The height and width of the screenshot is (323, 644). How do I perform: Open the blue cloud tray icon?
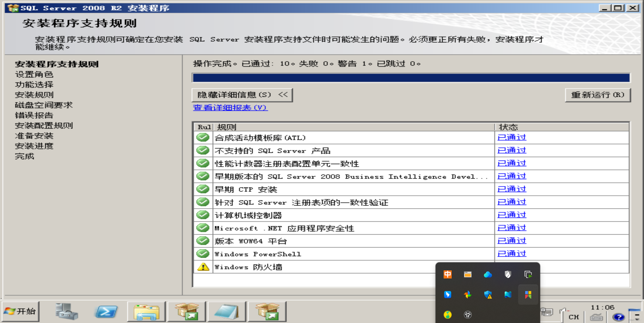tap(488, 274)
